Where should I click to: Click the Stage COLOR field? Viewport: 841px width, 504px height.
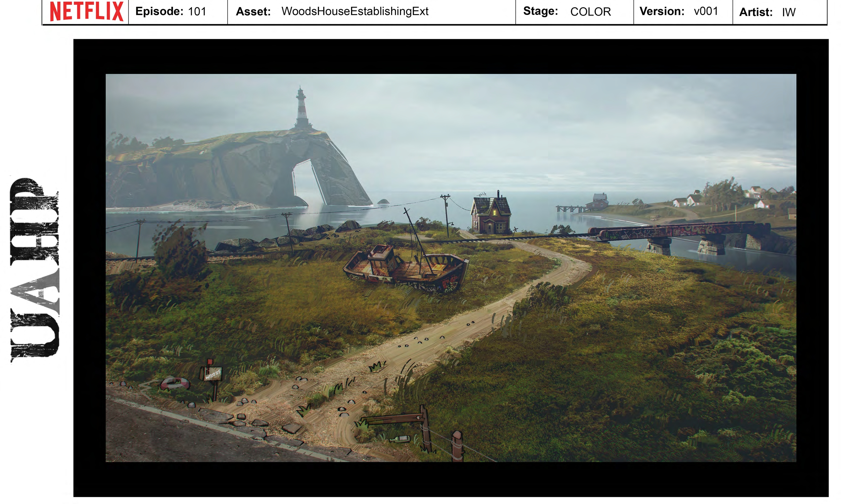[x=590, y=12]
